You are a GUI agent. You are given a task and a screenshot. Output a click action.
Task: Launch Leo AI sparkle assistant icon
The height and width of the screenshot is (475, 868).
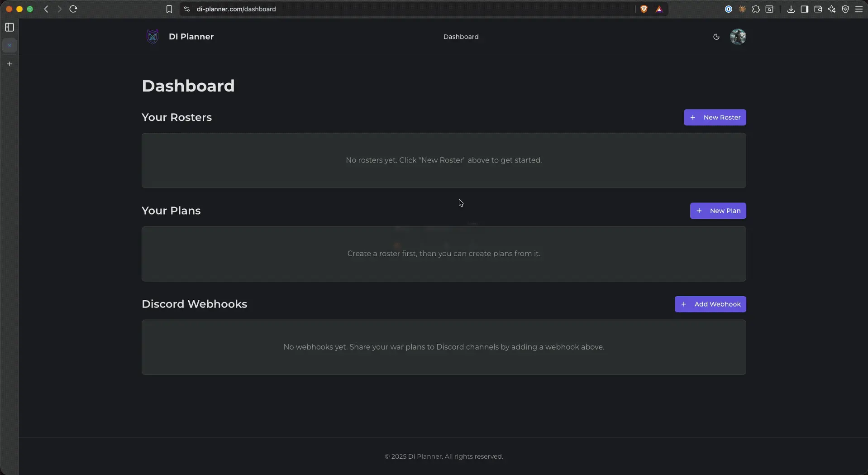click(x=831, y=9)
